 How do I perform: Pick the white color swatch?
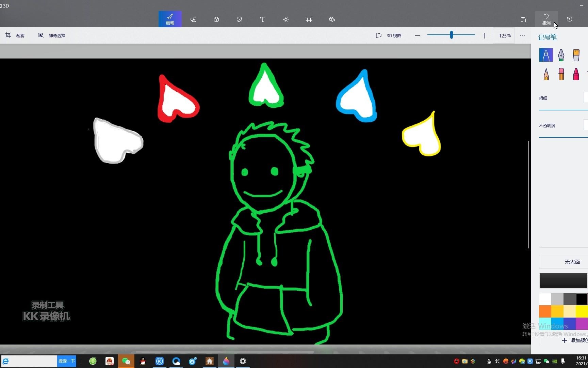545,299
